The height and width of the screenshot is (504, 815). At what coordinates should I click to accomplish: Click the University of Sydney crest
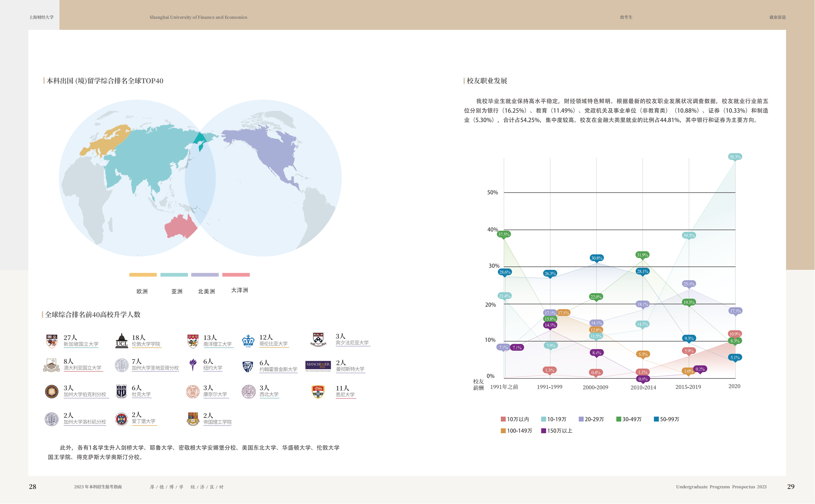tap(318, 392)
